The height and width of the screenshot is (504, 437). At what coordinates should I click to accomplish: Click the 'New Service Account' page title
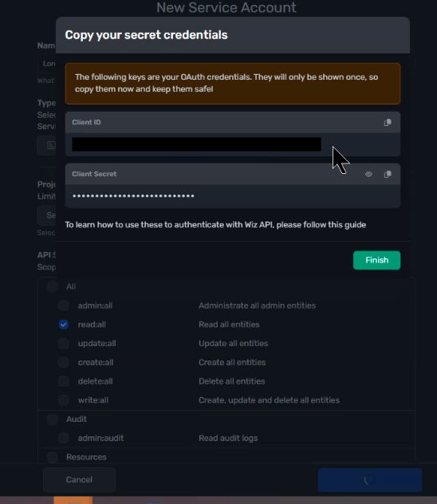pyautogui.click(x=226, y=7)
